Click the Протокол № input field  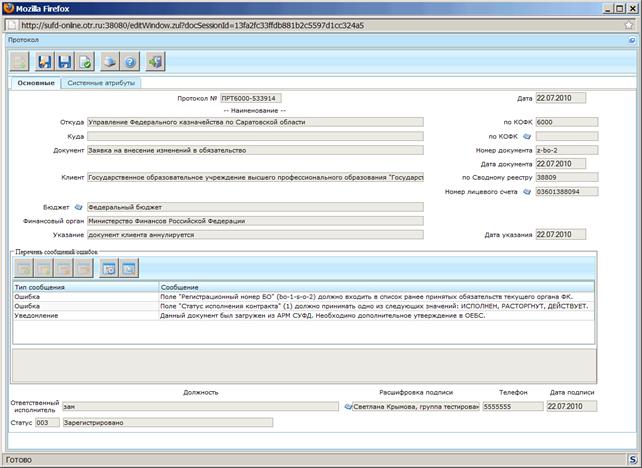pyautogui.click(x=251, y=98)
